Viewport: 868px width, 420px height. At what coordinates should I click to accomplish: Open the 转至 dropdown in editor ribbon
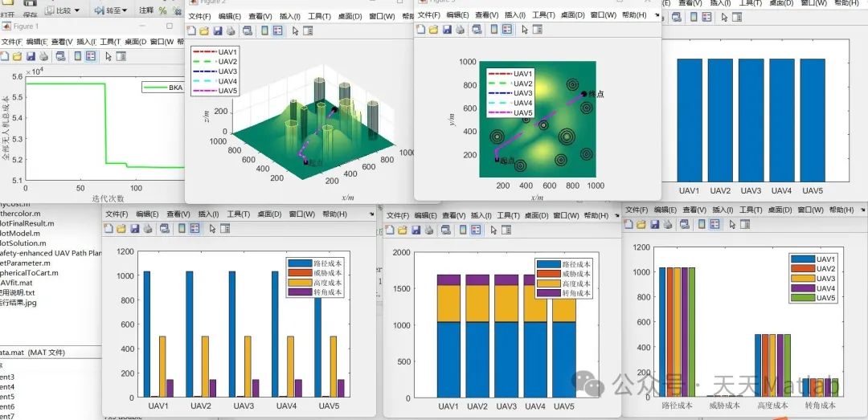pyautogui.click(x=111, y=10)
